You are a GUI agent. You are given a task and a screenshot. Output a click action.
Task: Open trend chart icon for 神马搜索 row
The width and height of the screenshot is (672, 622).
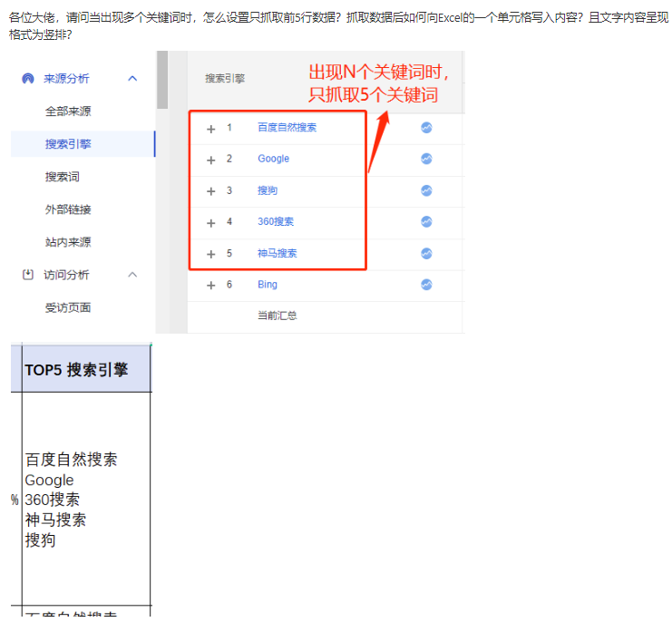[x=426, y=254]
